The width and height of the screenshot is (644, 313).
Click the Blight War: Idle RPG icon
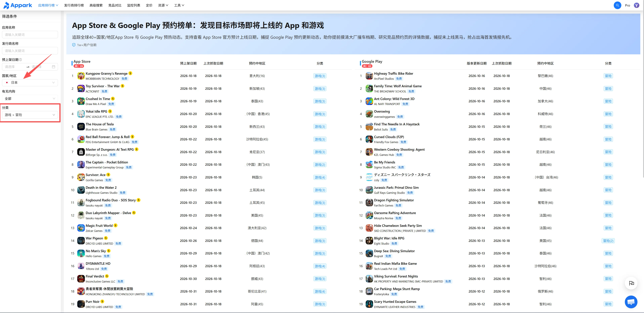click(369, 241)
